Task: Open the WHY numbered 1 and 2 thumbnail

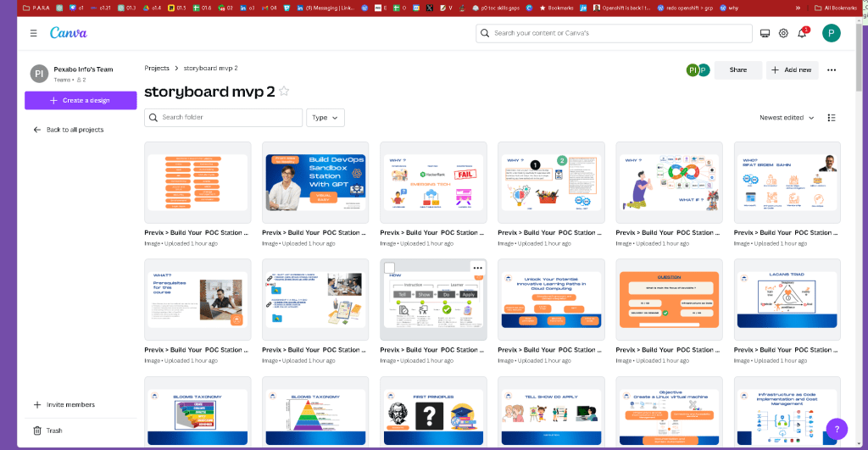Action: click(551, 183)
